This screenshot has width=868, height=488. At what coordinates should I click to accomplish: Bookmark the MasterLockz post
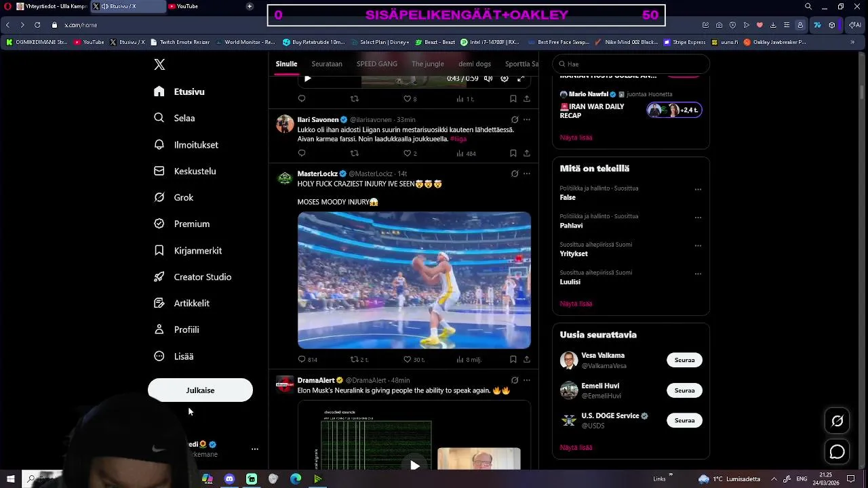tap(513, 359)
